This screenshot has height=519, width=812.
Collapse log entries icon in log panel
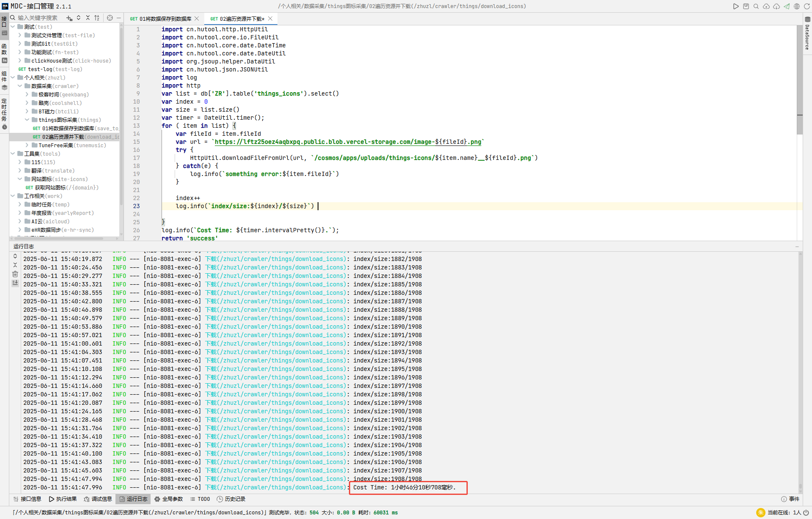(15, 265)
